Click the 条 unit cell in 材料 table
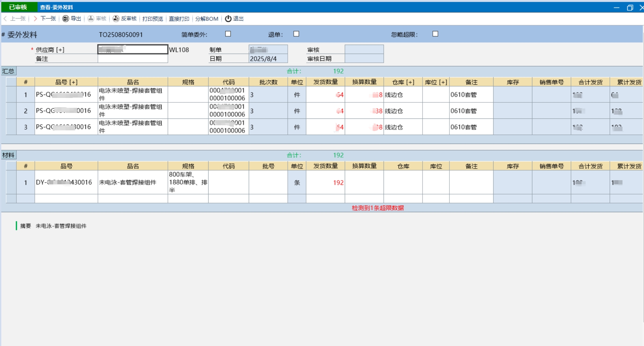Screen dimensions: 644x346 pyautogui.click(x=297, y=183)
